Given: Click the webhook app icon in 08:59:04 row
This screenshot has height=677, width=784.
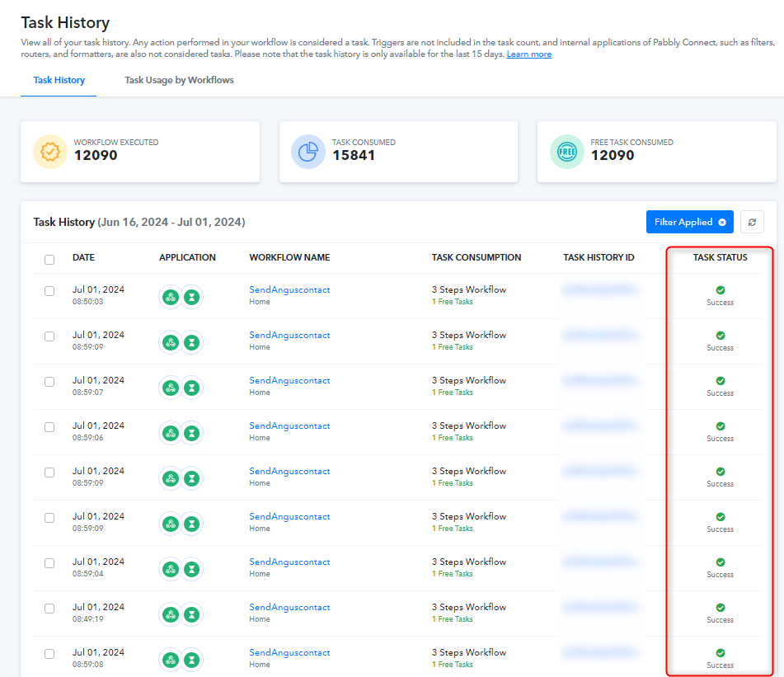Looking at the screenshot, I should pyautogui.click(x=171, y=570).
